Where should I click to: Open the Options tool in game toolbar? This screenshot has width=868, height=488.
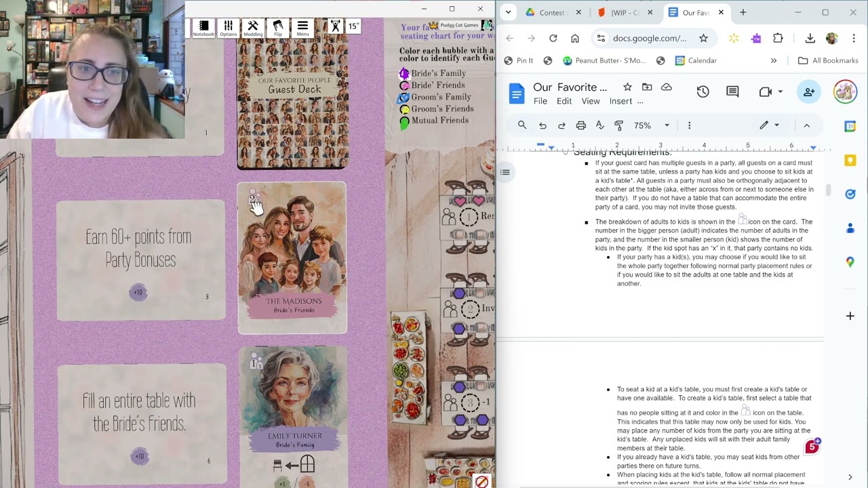pos(229,28)
